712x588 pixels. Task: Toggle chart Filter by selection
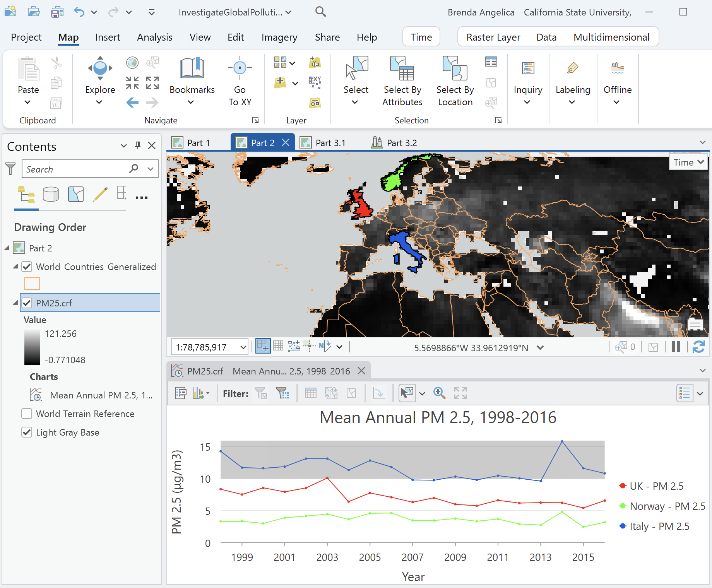(x=261, y=393)
